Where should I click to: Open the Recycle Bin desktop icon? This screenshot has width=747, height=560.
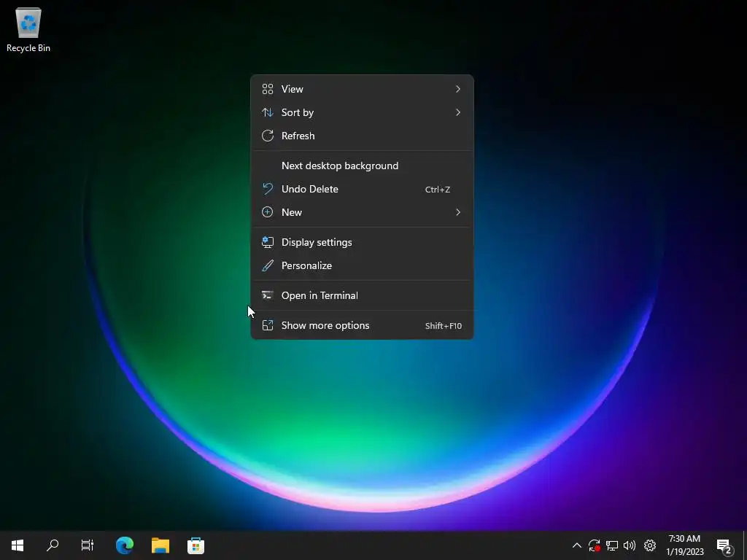click(28, 29)
